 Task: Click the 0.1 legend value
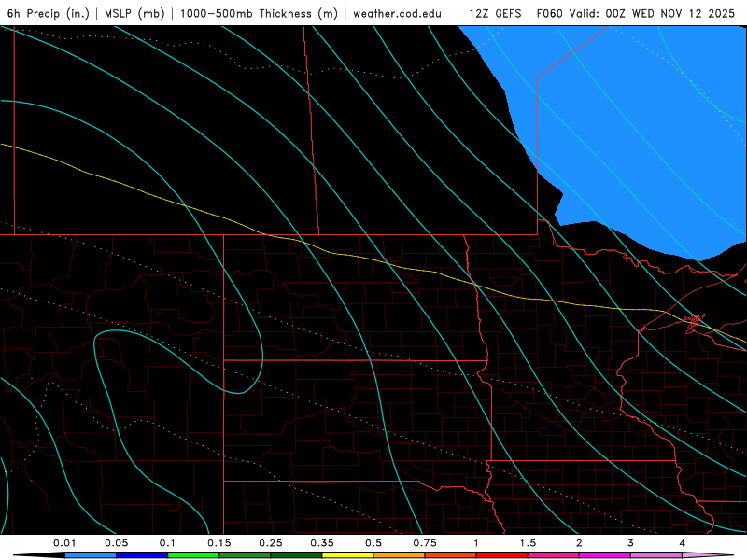click(167, 543)
